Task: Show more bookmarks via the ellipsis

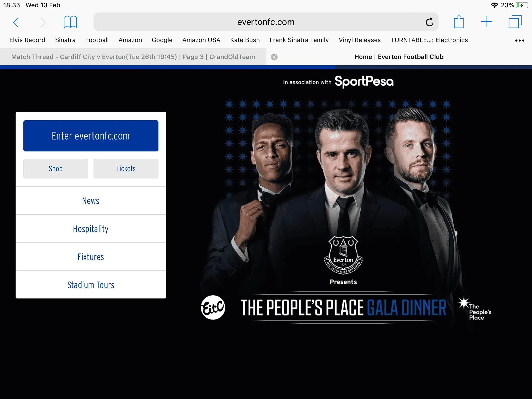Action: [x=520, y=41]
